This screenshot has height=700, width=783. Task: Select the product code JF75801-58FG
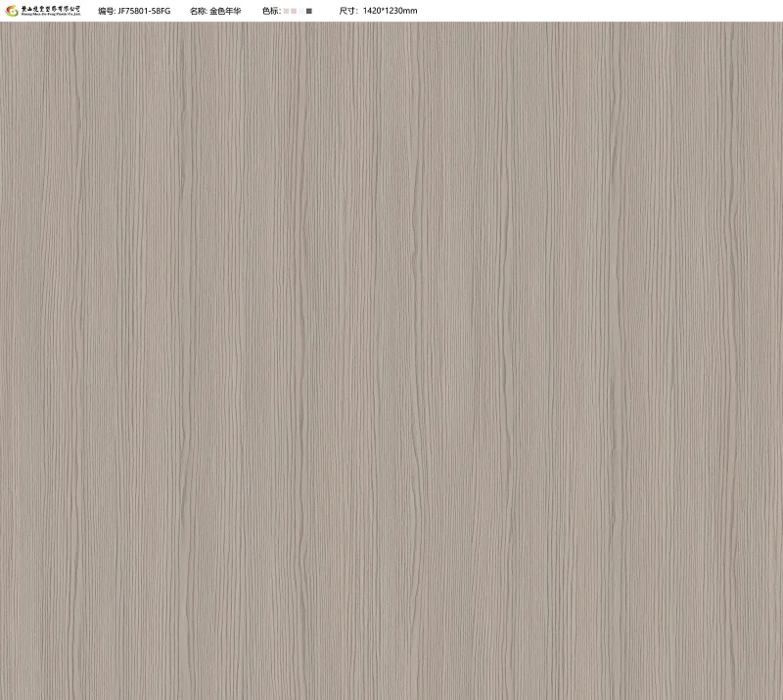pos(144,11)
